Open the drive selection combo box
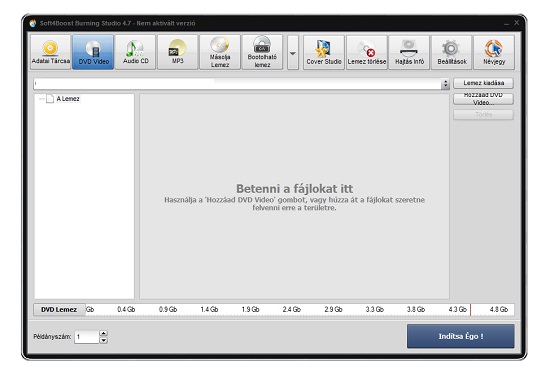Viewport: 550px width, 376px height. pyautogui.click(x=242, y=84)
